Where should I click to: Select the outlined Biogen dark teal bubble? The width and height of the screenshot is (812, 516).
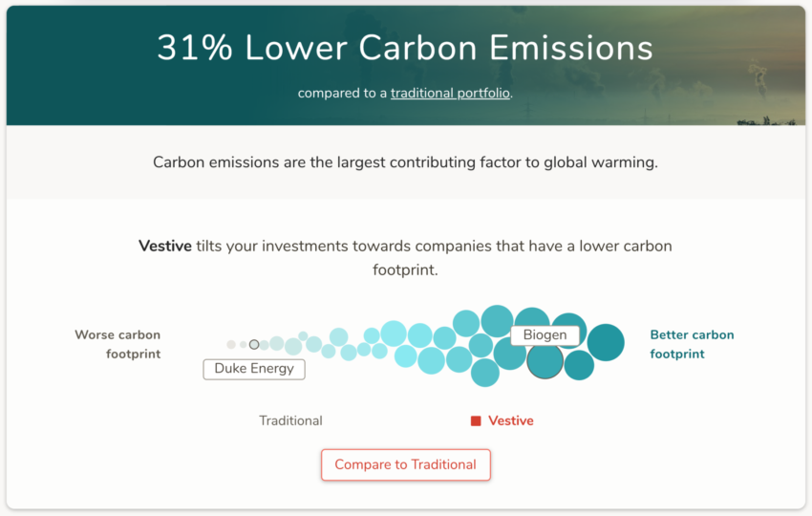(x=545, y=360)
